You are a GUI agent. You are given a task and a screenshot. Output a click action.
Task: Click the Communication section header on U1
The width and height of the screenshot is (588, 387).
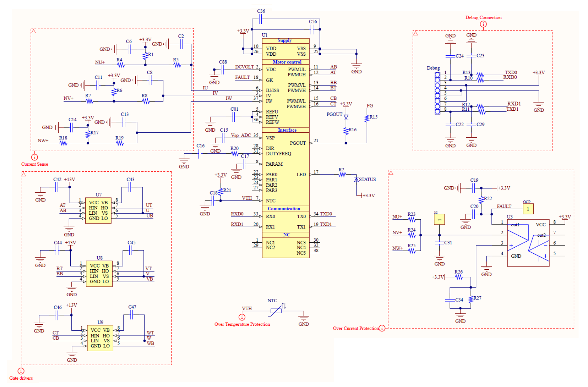click(x=284, y=209)
